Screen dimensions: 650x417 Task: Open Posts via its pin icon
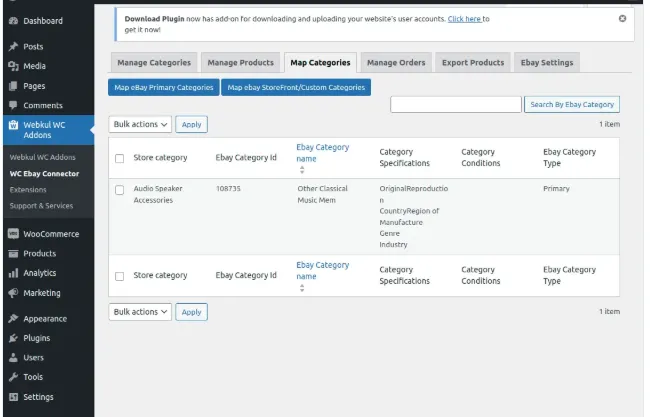tap(12, 47)
